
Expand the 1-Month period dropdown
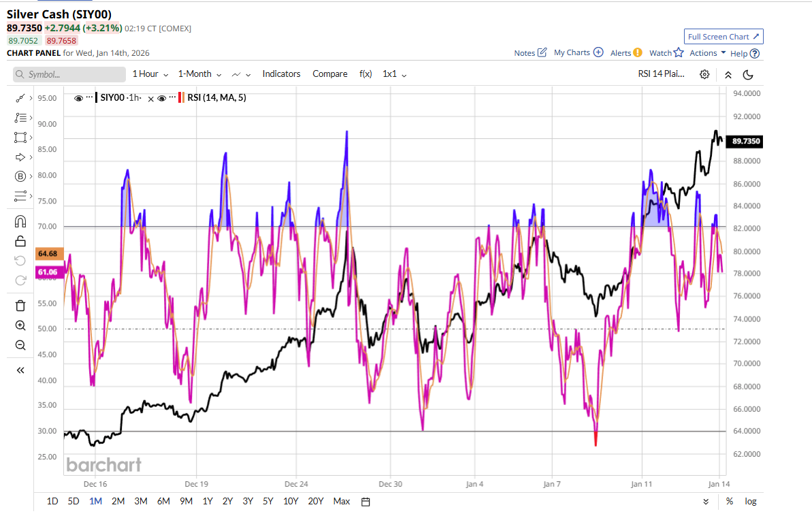click(x=199, y=74)
